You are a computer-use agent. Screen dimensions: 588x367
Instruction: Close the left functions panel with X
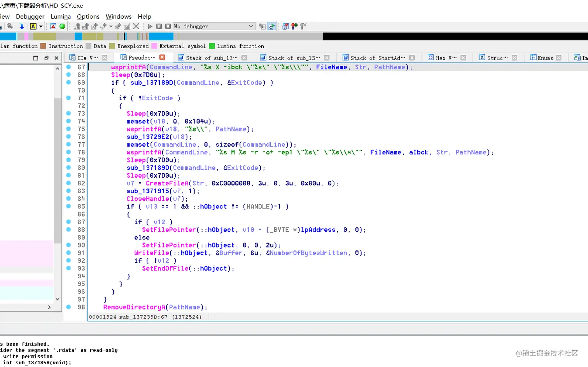56,58
